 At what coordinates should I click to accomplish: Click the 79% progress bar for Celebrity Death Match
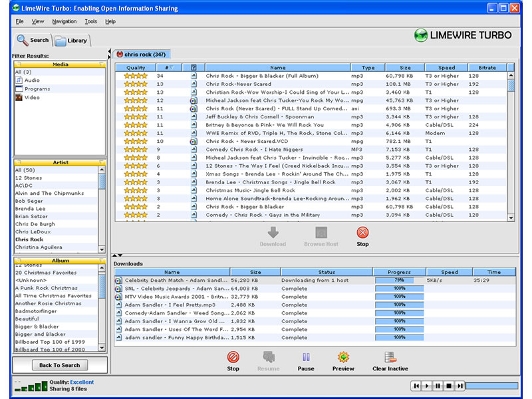[x=398, y=280]
